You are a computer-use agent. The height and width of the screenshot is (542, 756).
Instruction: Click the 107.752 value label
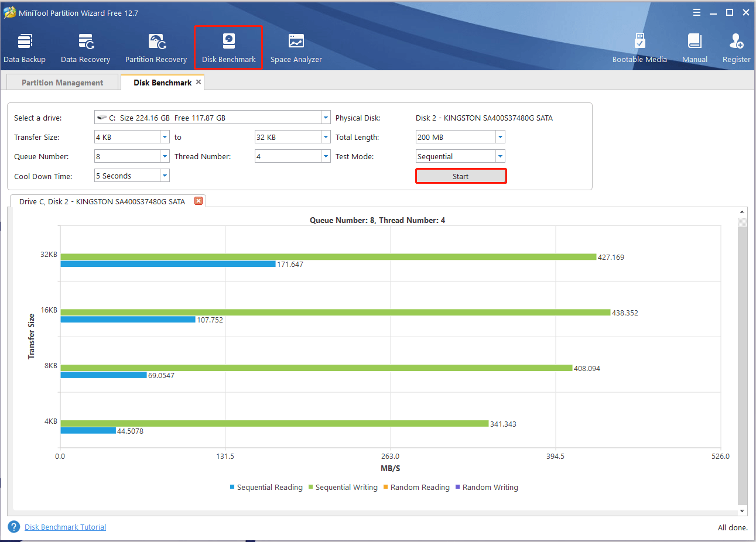(x=210, y=320)
